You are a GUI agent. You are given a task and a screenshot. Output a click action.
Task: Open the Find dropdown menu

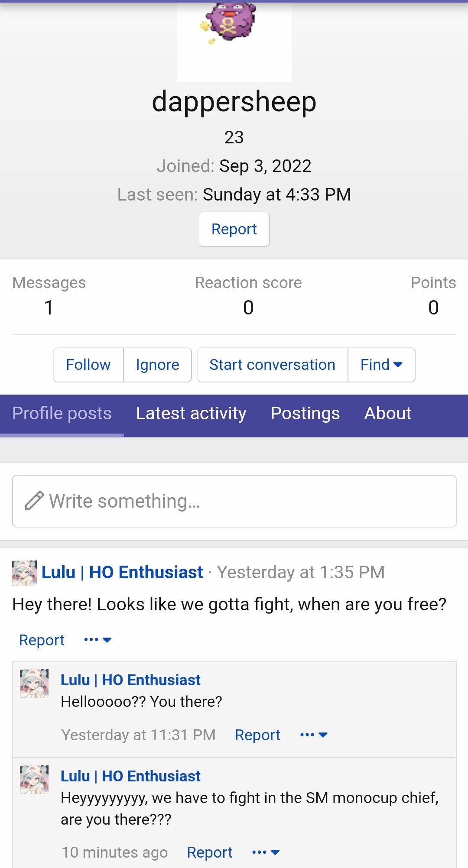click(x=381, y=365)
